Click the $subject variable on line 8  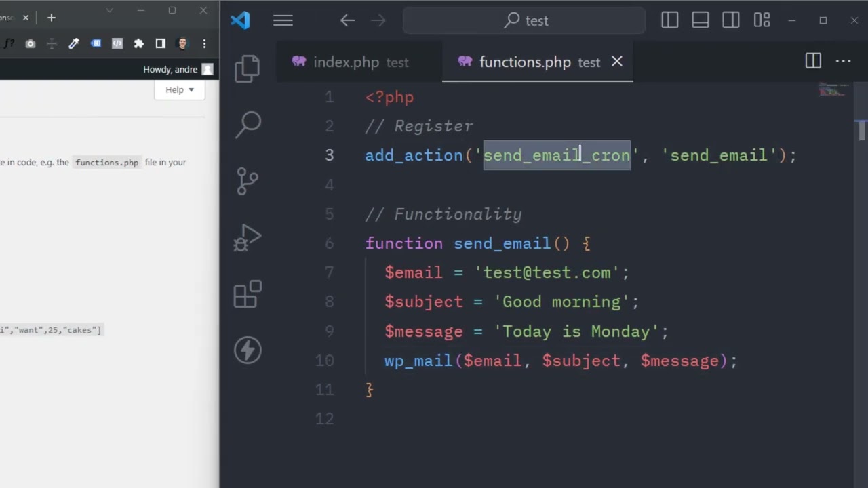click(424, 302)
